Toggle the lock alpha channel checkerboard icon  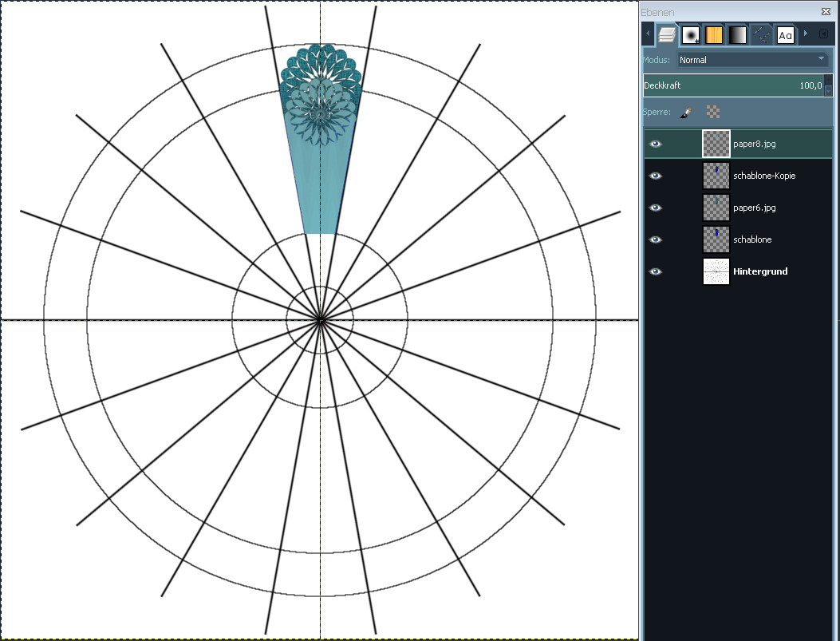(713, 113)
